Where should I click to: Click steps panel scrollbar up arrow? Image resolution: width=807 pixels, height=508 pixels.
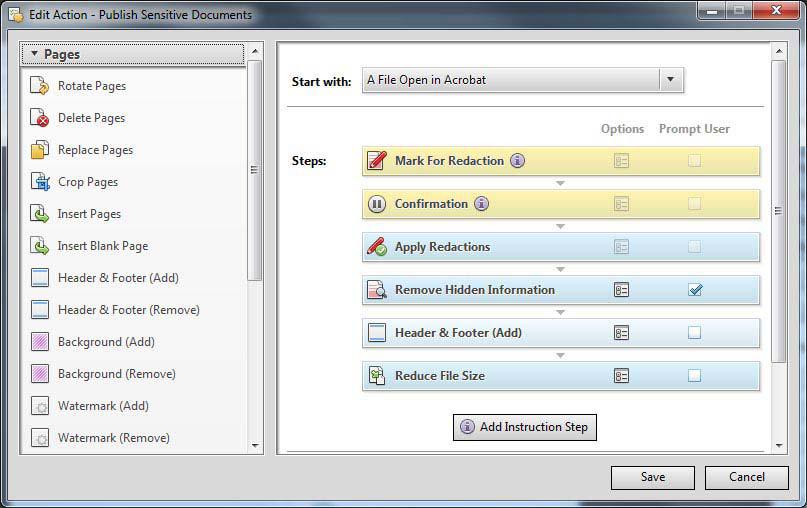pyautogui.click(x=779, y=51)
